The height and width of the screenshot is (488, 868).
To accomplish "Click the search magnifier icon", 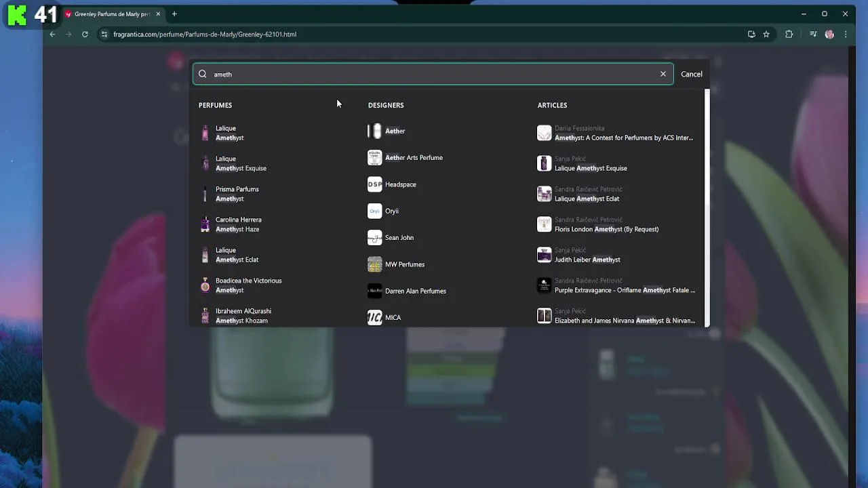I will click(x=202, y=74).
